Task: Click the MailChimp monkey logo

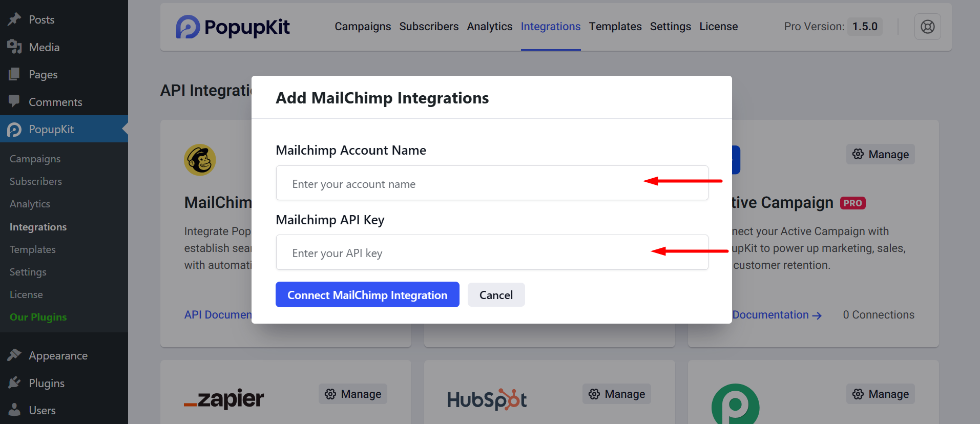Action: point(200,160)
